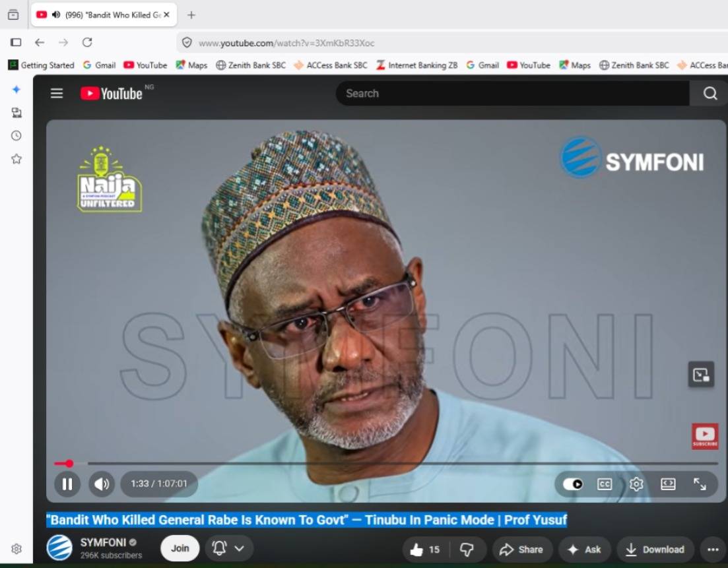Open the first Gmail bookmark
This screenshot has height=568, width=728.
click(100, 65)
